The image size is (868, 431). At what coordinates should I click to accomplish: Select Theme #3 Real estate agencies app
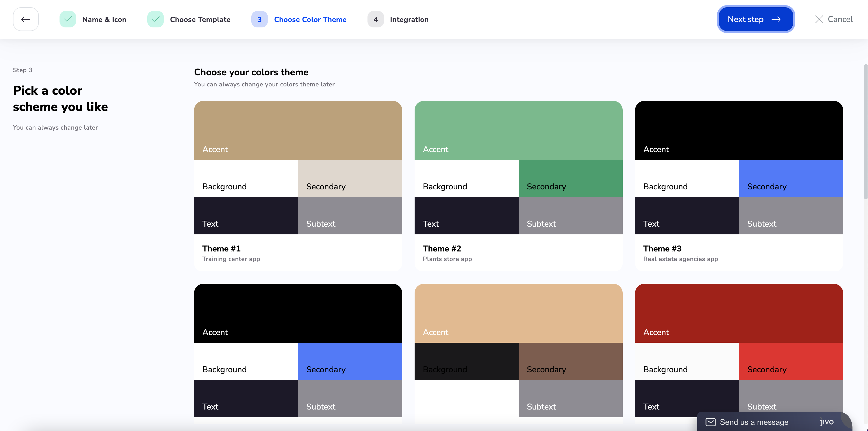(739, 253)
